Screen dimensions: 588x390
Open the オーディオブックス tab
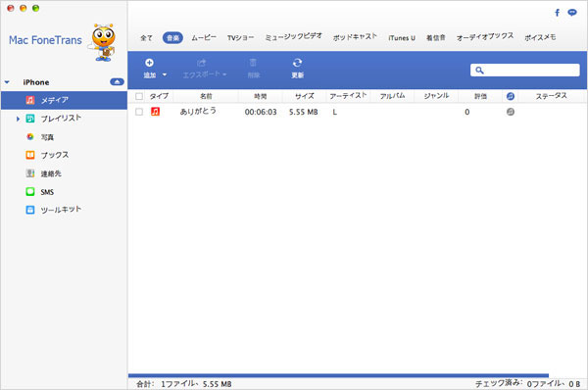tap(485, 37)
